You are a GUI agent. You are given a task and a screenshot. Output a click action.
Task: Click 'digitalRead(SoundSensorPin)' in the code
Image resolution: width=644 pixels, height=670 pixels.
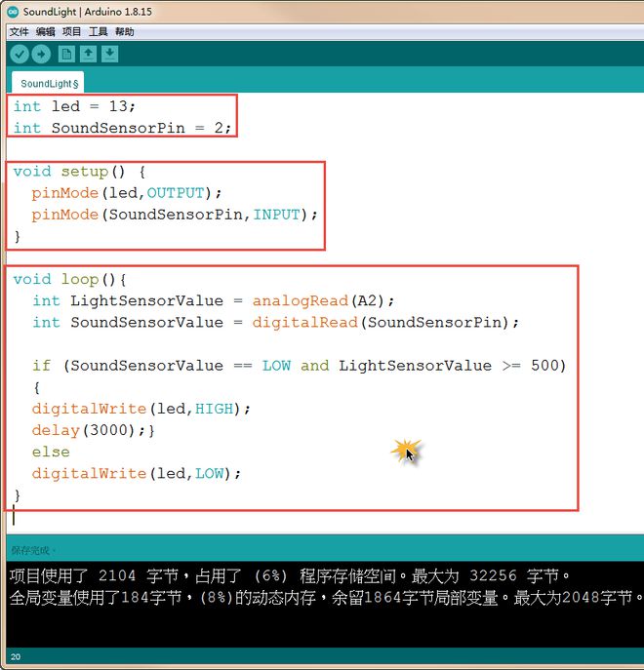point(381,322)
